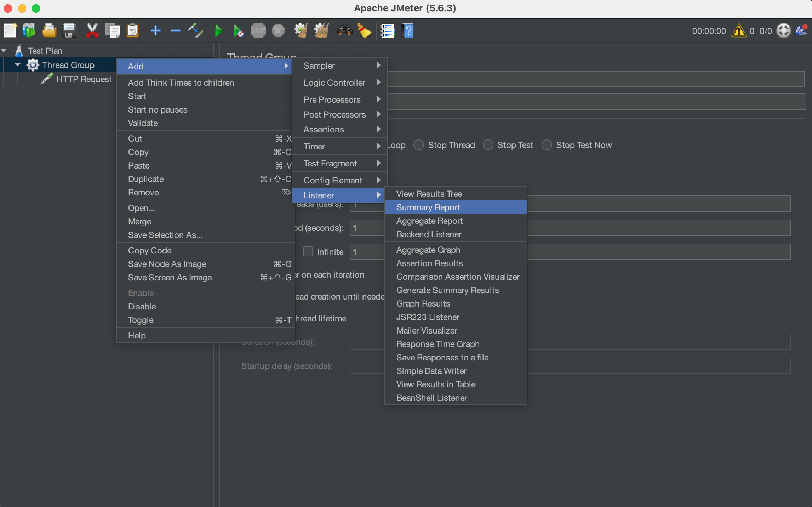Choose Aggregate Report listener

(456, 221)
